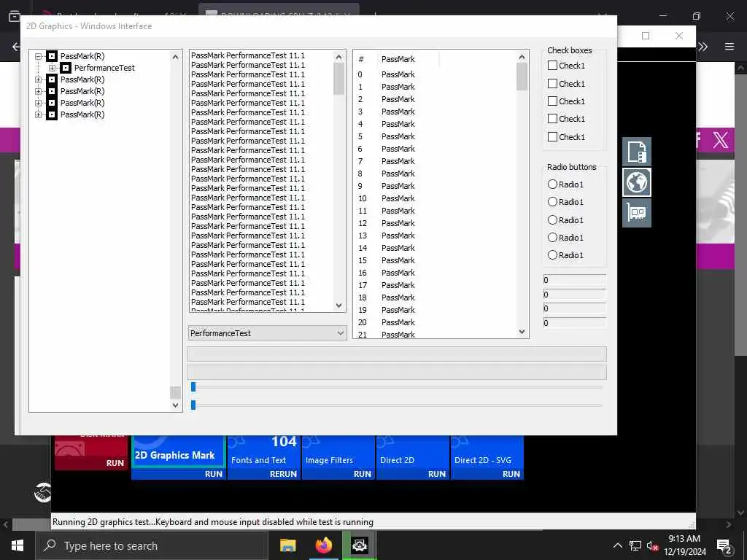Click the Type here to search box
The image size is (747, 560).
tap(152, 545)
